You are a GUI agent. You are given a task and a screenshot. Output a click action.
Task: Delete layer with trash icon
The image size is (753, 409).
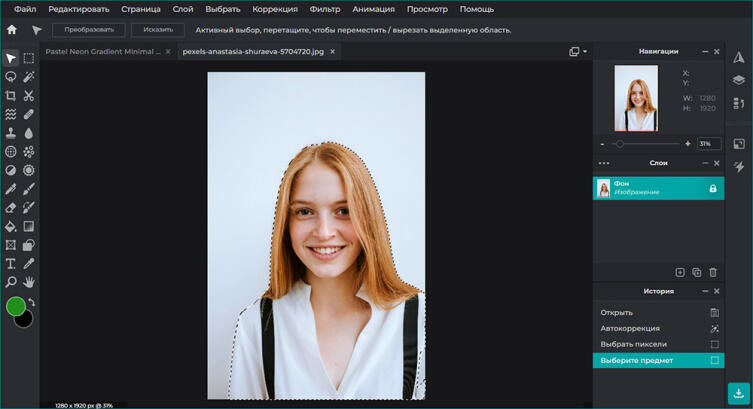tap(713, 272)
